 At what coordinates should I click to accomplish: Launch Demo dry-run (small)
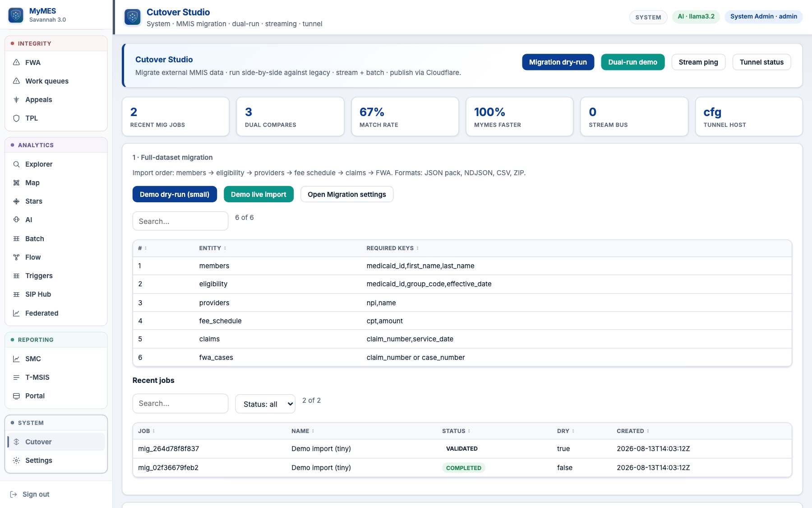(175, 194)
